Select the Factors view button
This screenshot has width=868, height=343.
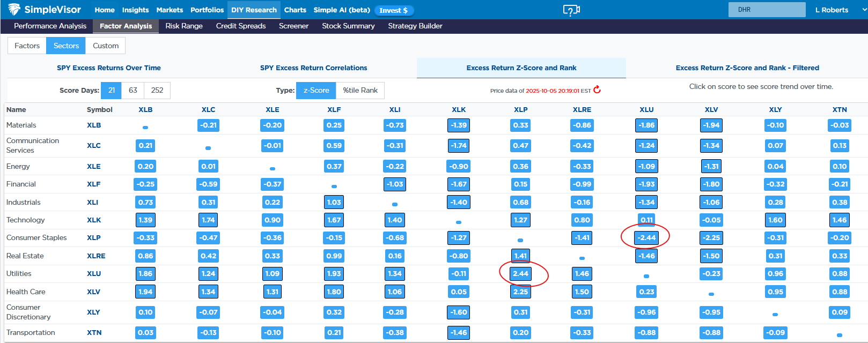27,46
